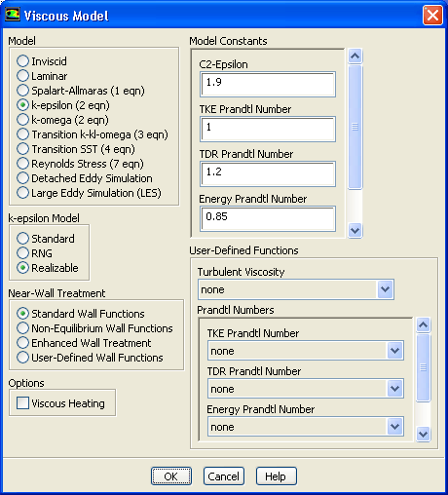448x495 pixels.
Task: Click the Model Constants scrollbar thumb
Action: [355, 127]
